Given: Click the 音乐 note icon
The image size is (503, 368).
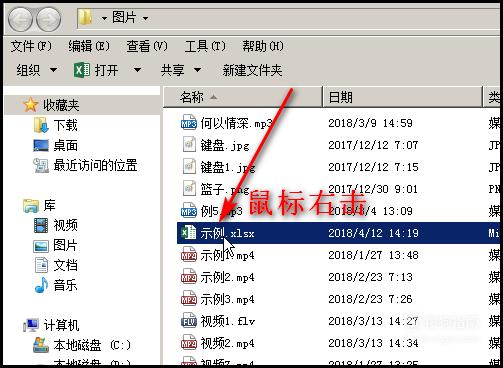Looking at the screenshot, I should click(41, 285).
